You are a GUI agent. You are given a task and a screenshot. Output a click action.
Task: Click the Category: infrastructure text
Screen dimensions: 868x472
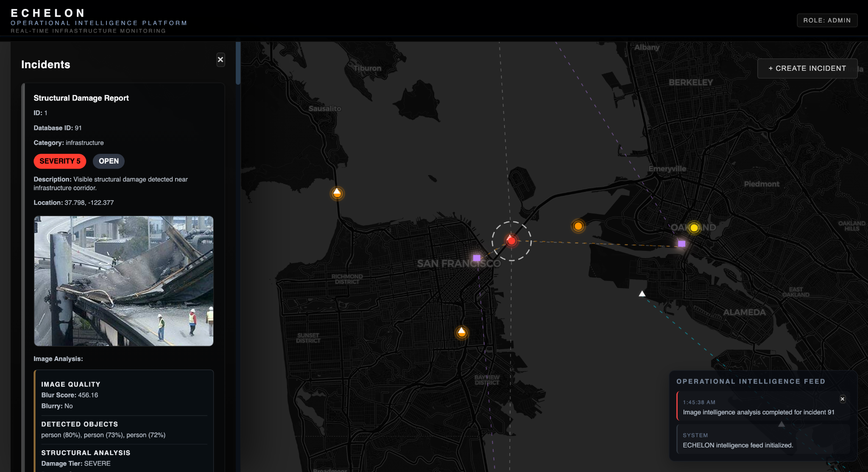pyautogui.click(x=69, y=143)
